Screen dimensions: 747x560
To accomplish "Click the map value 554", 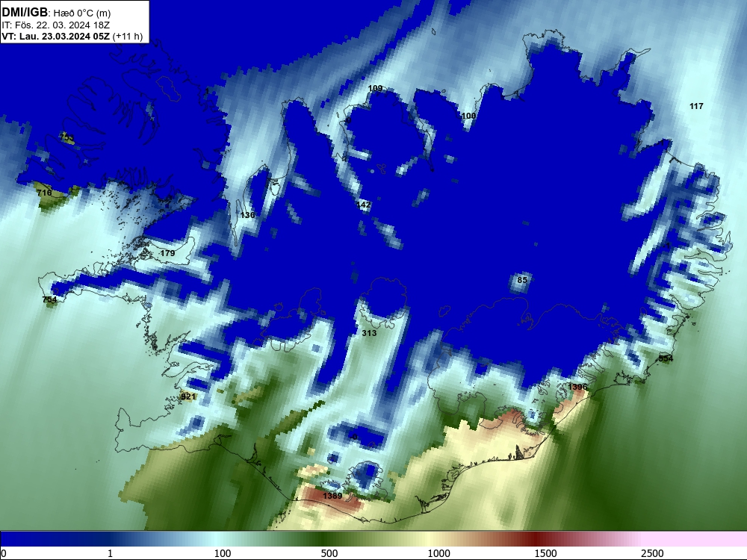I will point(666,358).
